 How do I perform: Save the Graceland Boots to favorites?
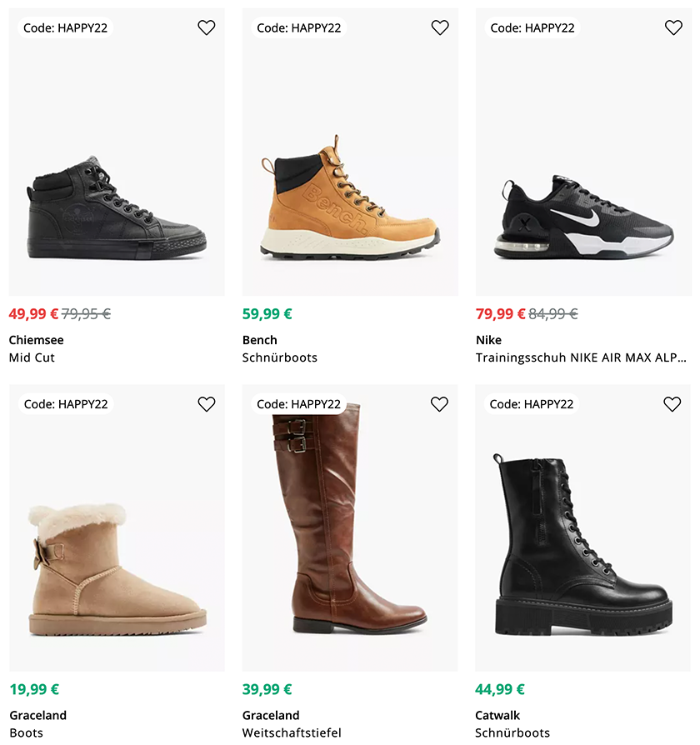click(207, 404)
